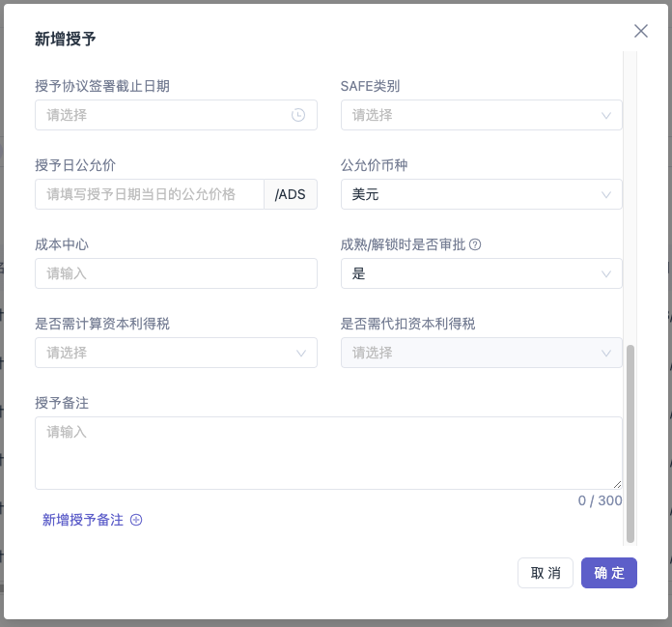Click the plus circle icon beside 新增授予备注

[x=136, y=520]
